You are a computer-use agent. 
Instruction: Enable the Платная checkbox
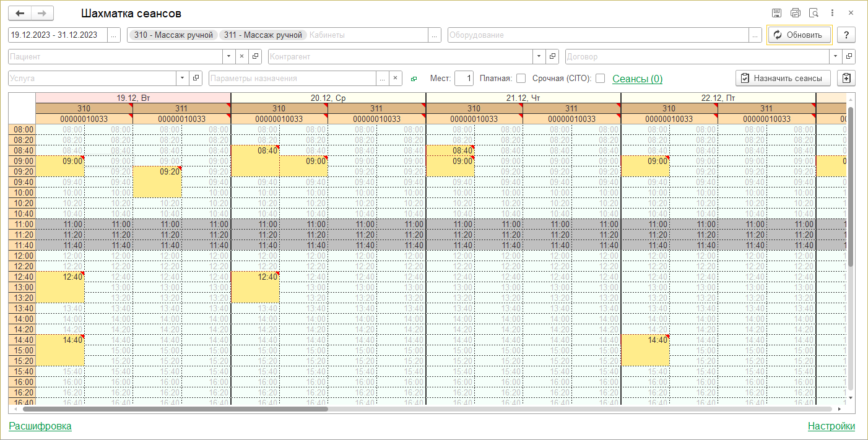tap(521, 79)
